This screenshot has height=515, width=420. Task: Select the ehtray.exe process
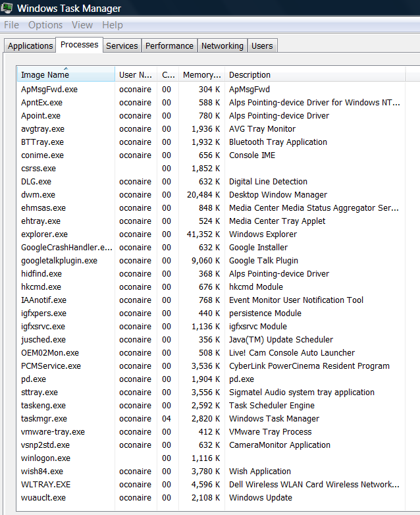211,221
